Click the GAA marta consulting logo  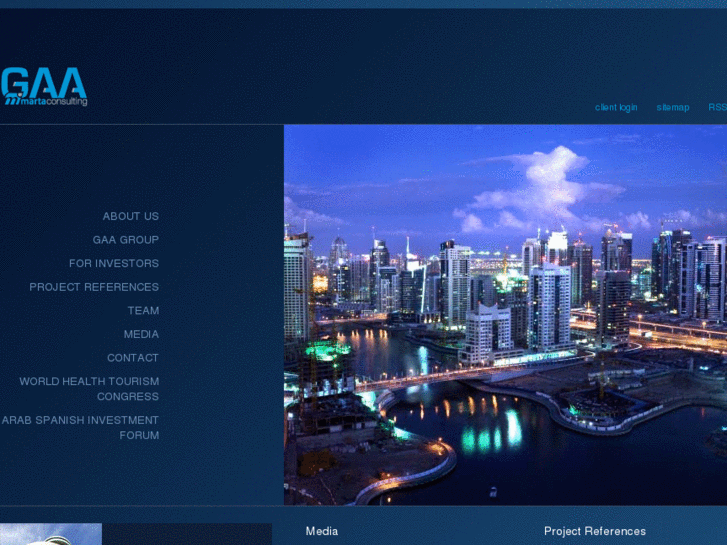44,87
